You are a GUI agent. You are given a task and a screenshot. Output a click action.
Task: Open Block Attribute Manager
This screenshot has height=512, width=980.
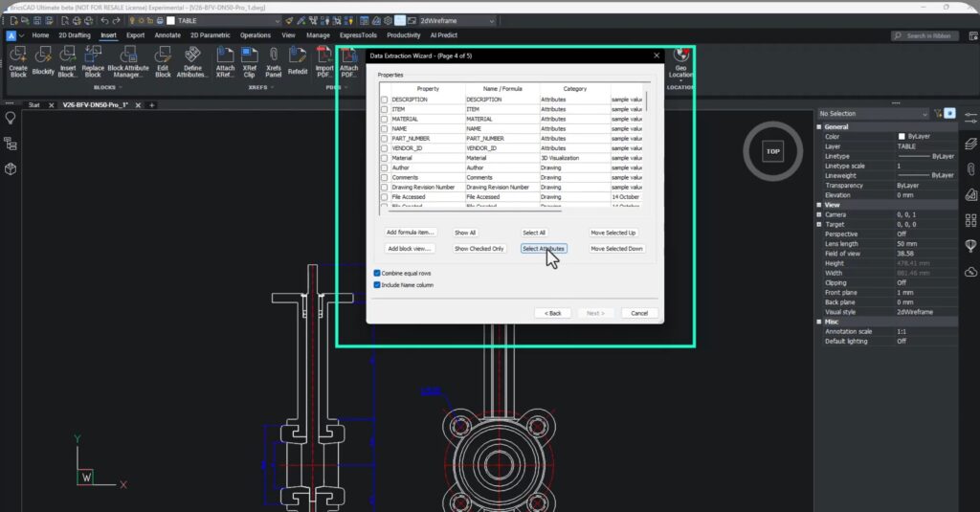point(128,61)
